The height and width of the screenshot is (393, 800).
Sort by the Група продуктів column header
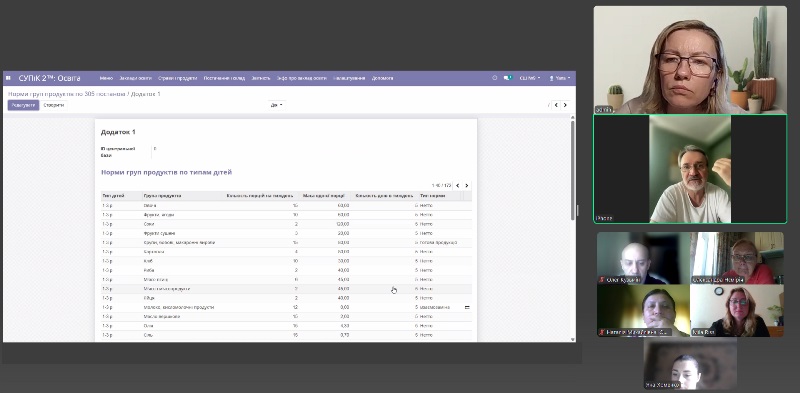(162, 195)
